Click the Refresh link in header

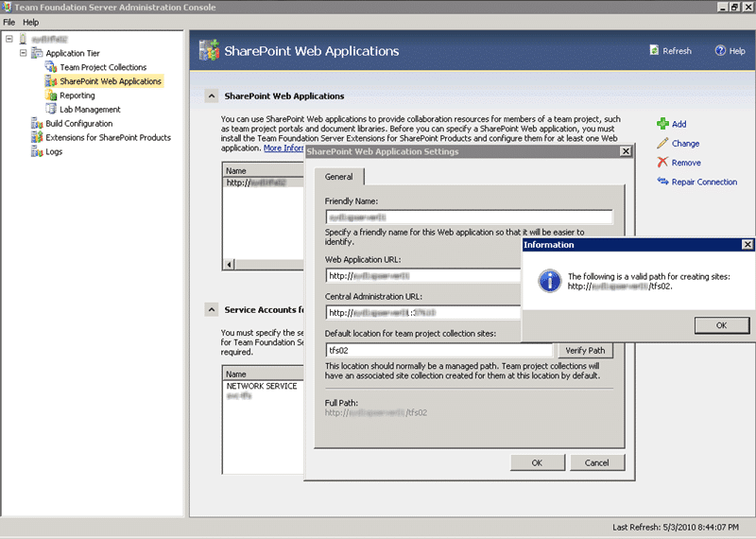click(x=677, y=51)
